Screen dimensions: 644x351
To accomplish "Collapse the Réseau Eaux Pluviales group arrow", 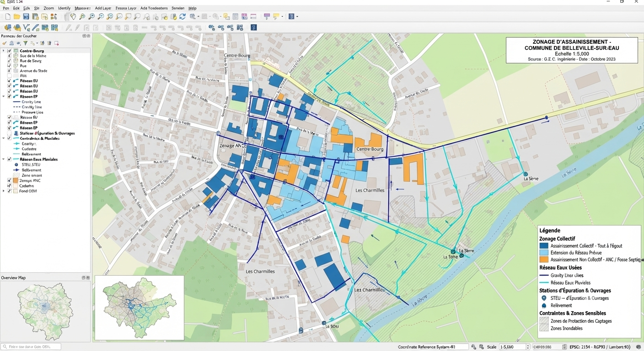I will click(x=4, y=160).
